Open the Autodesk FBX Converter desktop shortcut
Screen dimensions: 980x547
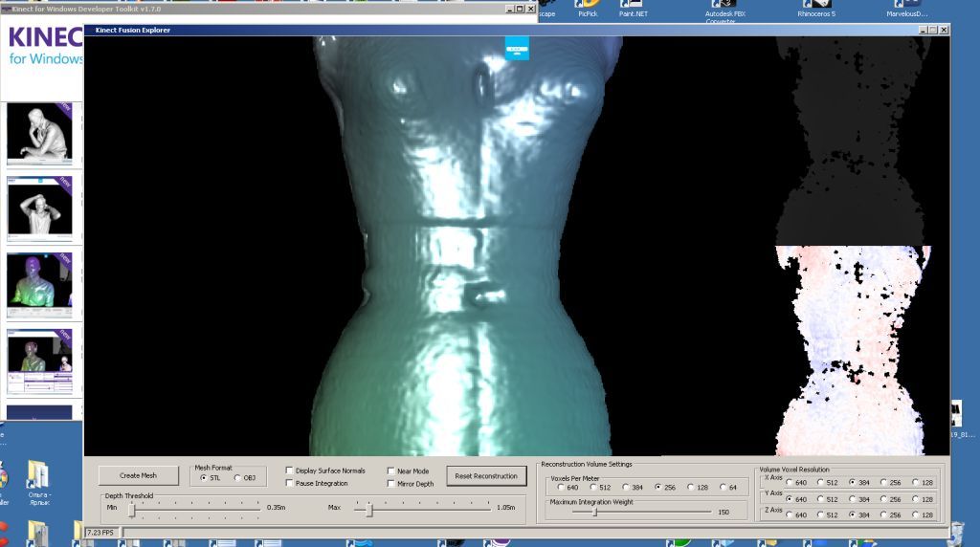click(725, 11)
